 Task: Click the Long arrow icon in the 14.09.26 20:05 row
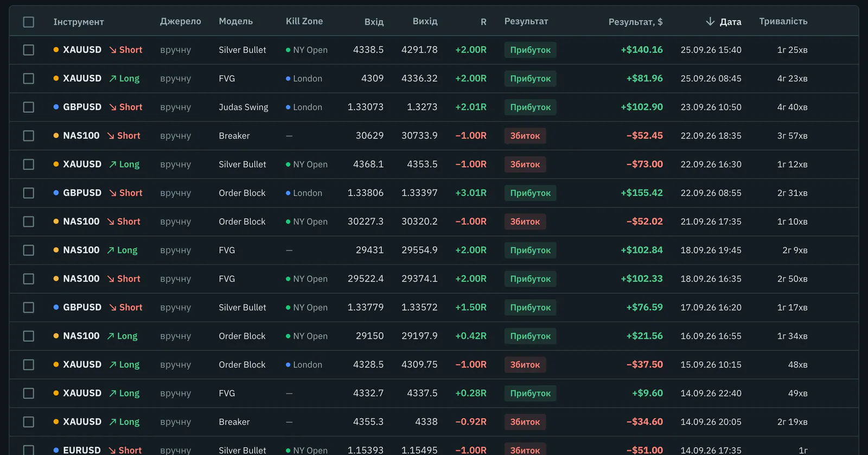point(113,422)
